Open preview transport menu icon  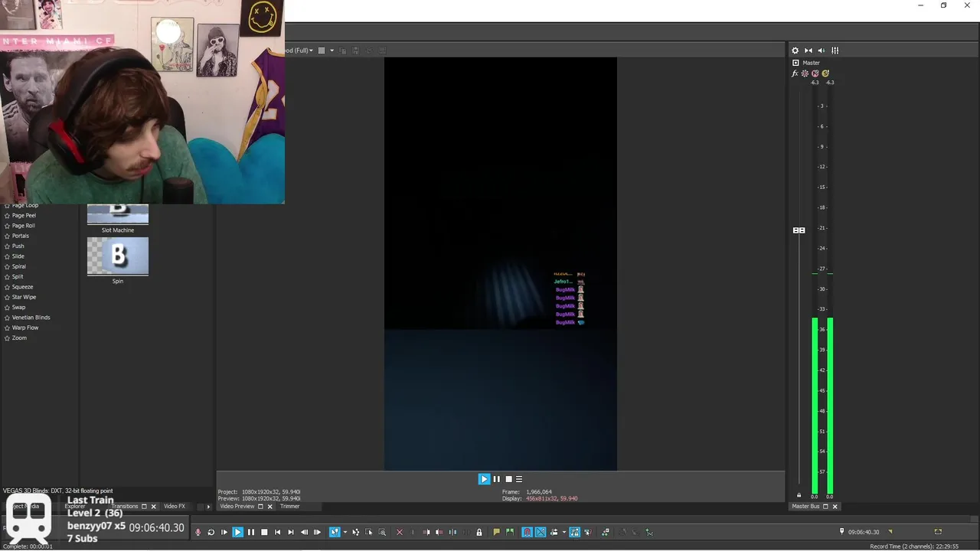[519, 479]
